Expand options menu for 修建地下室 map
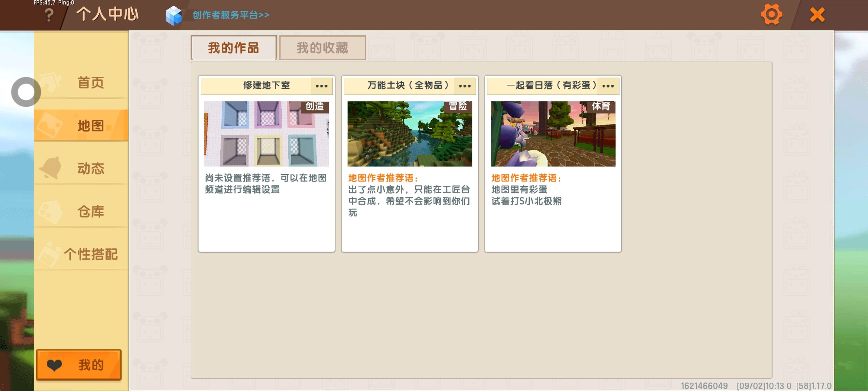 322,86
